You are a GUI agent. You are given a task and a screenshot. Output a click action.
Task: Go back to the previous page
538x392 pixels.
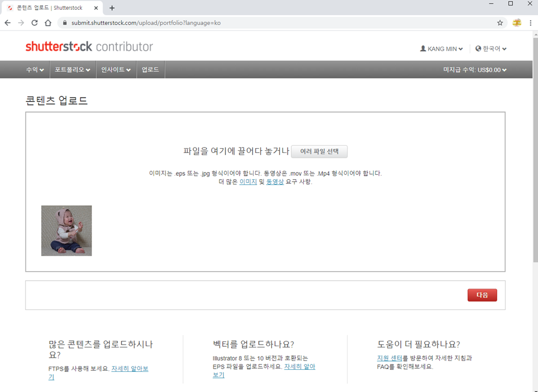click(8, 23)
